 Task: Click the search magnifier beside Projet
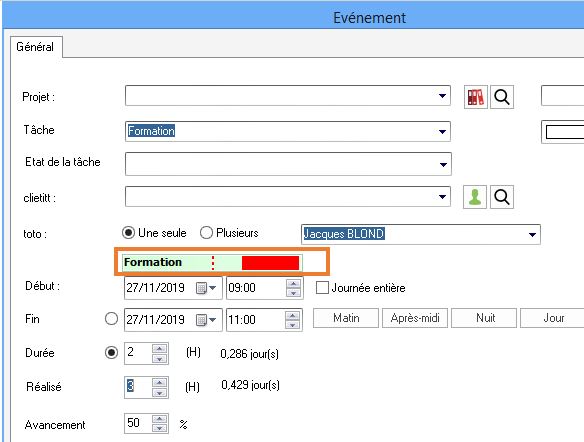(502, 97)
